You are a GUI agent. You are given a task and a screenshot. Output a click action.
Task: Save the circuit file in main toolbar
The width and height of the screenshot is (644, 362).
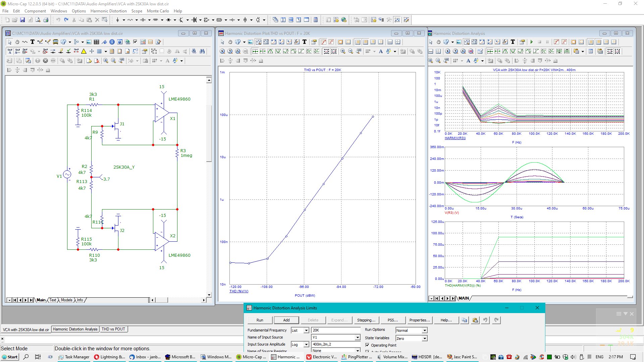point(22,20)
